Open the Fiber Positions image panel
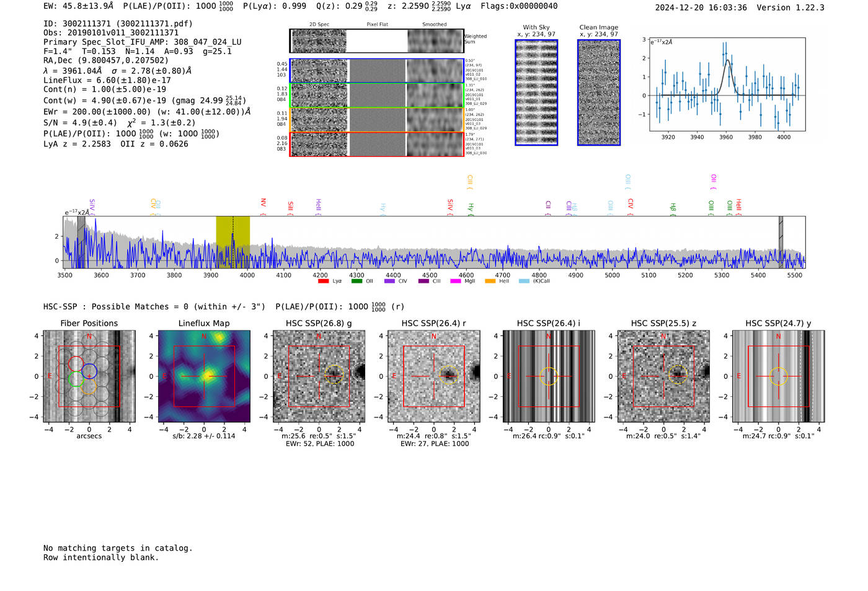The width and height of the screenshot is (868, 591). click(89, 376)
